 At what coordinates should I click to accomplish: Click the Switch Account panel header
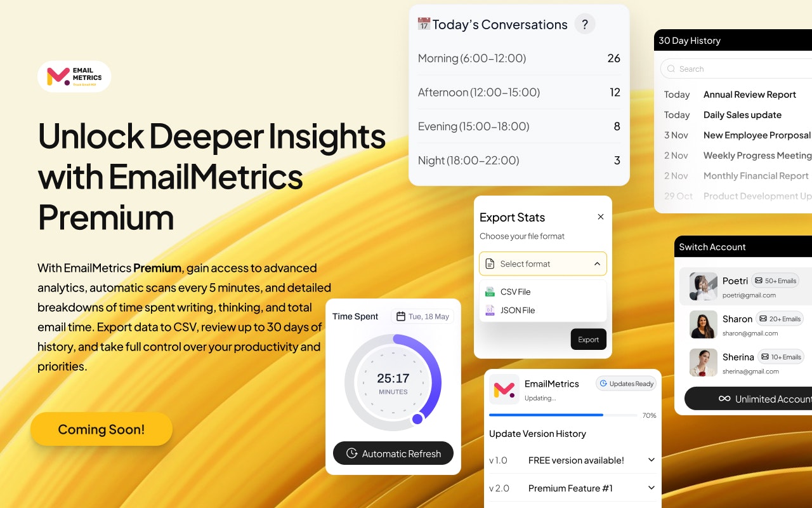(x=743, y=247)
